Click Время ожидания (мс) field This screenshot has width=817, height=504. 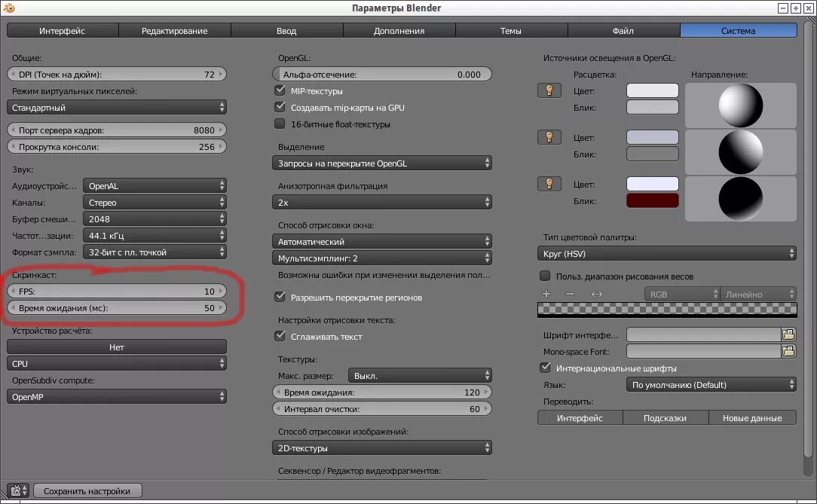coord(117,307)
